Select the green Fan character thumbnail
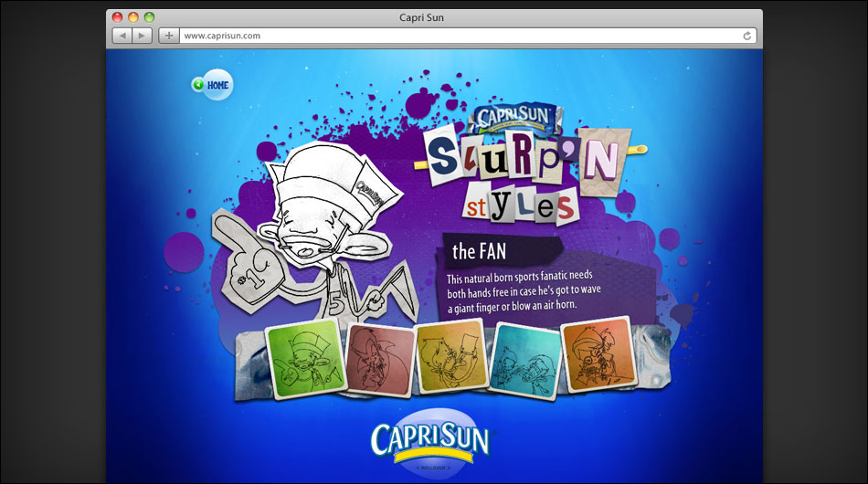The height and width of the screenshot is (484, 868). (305, 359)
